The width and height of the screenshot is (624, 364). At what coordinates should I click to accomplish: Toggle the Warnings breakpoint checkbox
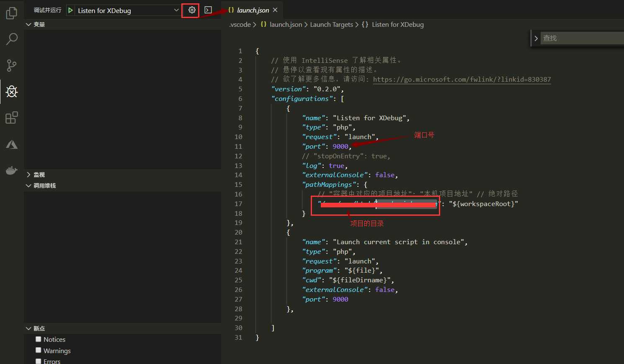pos(39,350)
